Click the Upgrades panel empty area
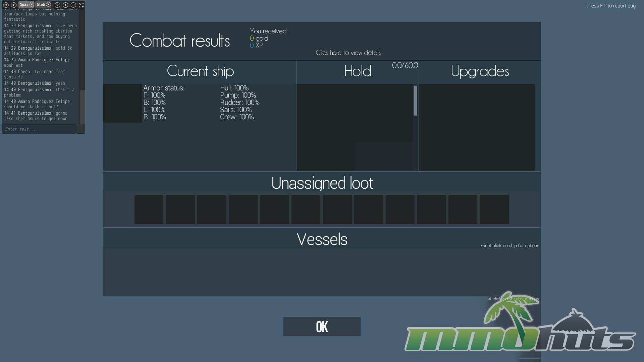The width and height of the screenshot is (644, 362). coord(476,127)
